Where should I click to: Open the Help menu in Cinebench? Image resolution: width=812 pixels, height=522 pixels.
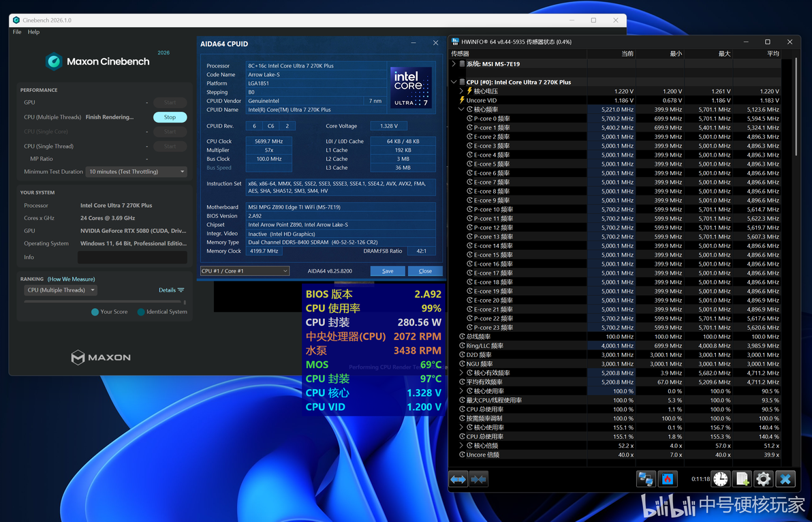[x=33, y=31]
